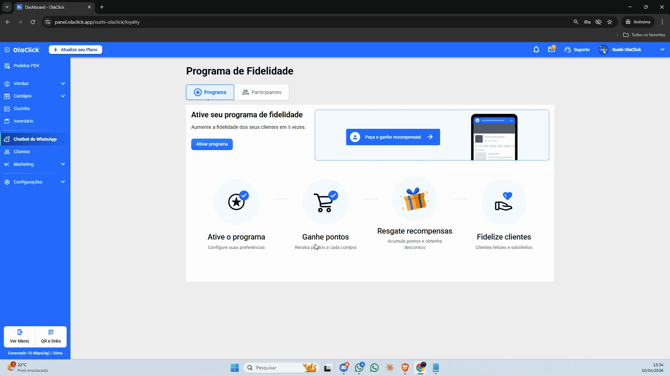Click the browser address bar URL

97,22
